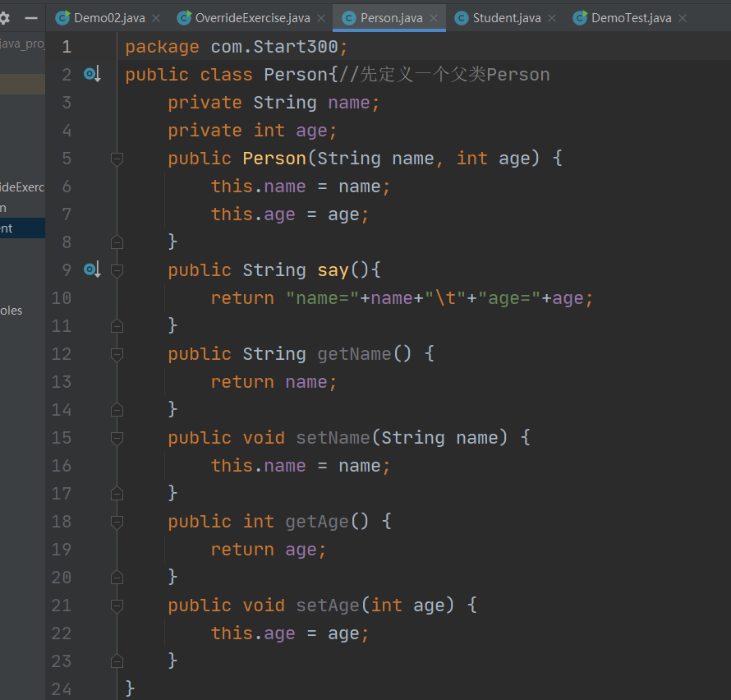Click fold end marker at line 11
The image size is (731, 700).
(x=117, y=325)
